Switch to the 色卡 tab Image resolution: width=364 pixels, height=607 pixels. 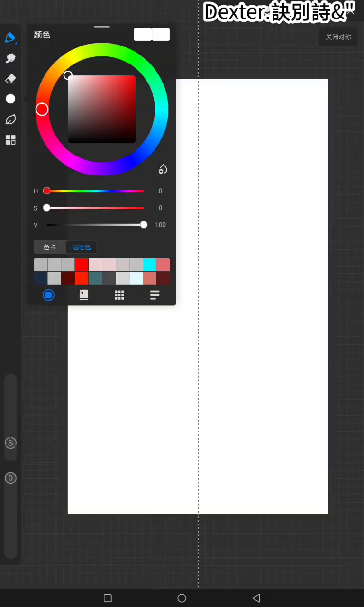50,247
